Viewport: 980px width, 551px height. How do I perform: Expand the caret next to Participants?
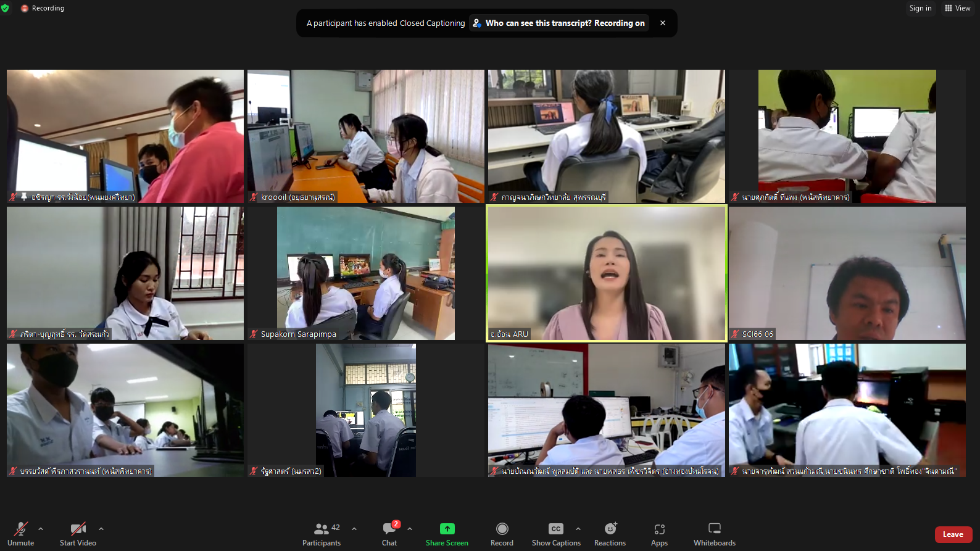coord(354,529)
